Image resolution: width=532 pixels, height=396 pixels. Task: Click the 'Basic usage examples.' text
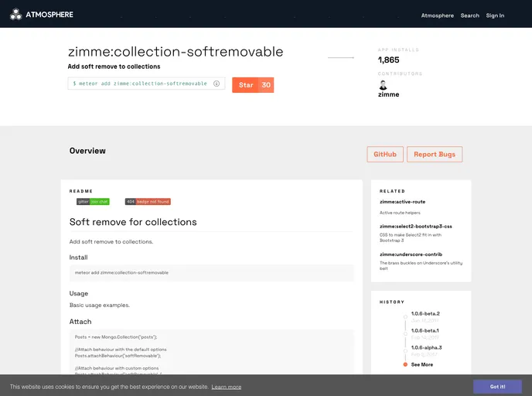100,305
